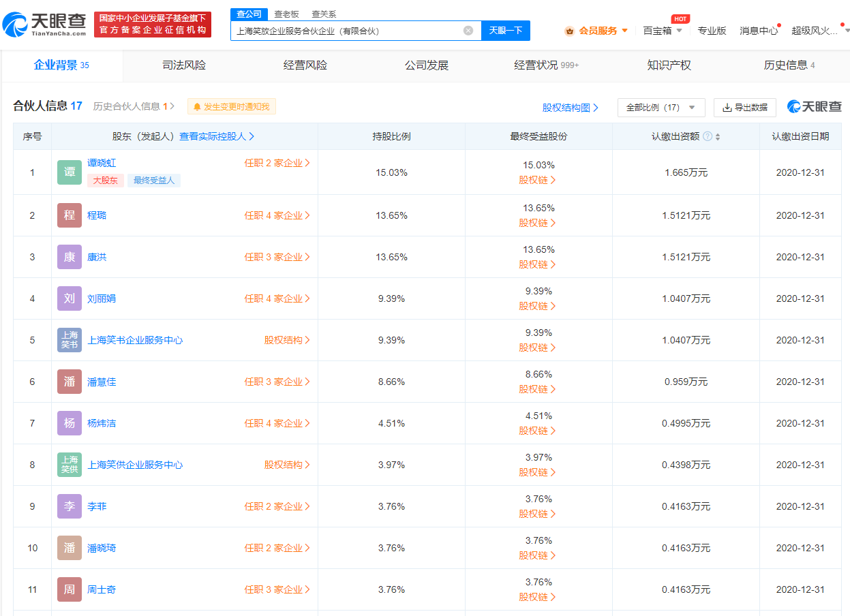Viewport: 850px width, 616px height.
Task: Click the TianYanCha watermark logo above the table
Action: (815, 106)
